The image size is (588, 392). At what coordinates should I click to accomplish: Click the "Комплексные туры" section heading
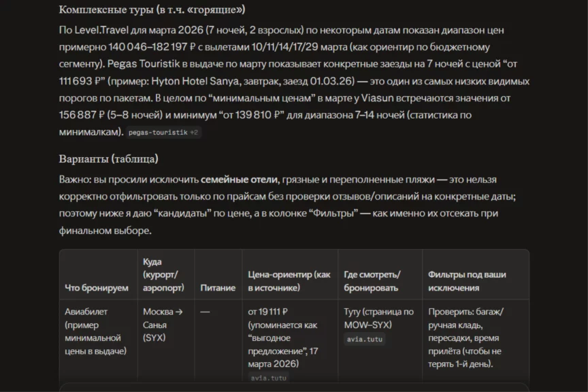click(x=152, y=10)
